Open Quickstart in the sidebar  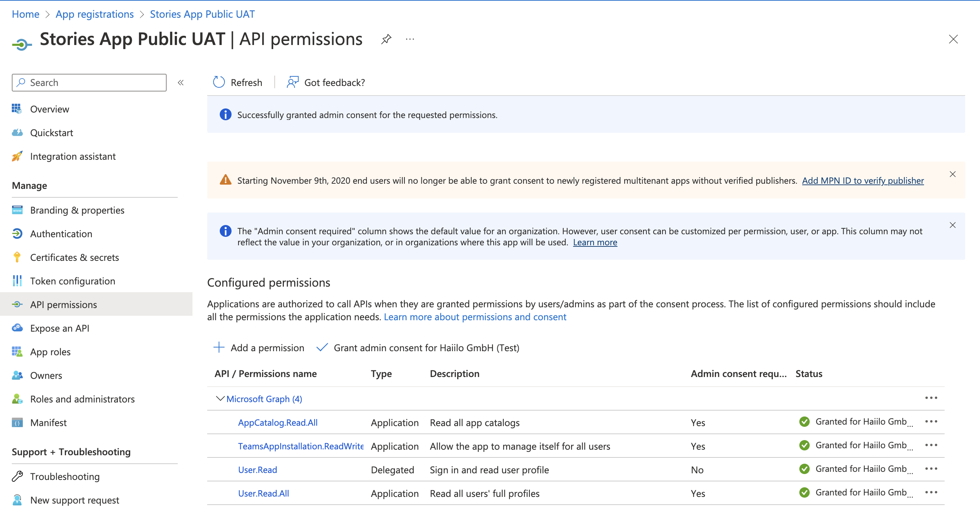pos(51,133)
